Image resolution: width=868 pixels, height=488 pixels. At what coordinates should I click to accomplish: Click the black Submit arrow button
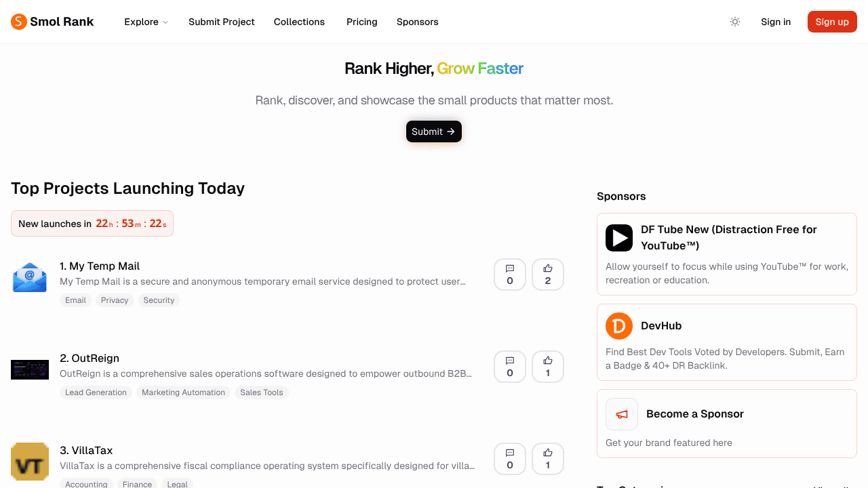click(434, 131)
